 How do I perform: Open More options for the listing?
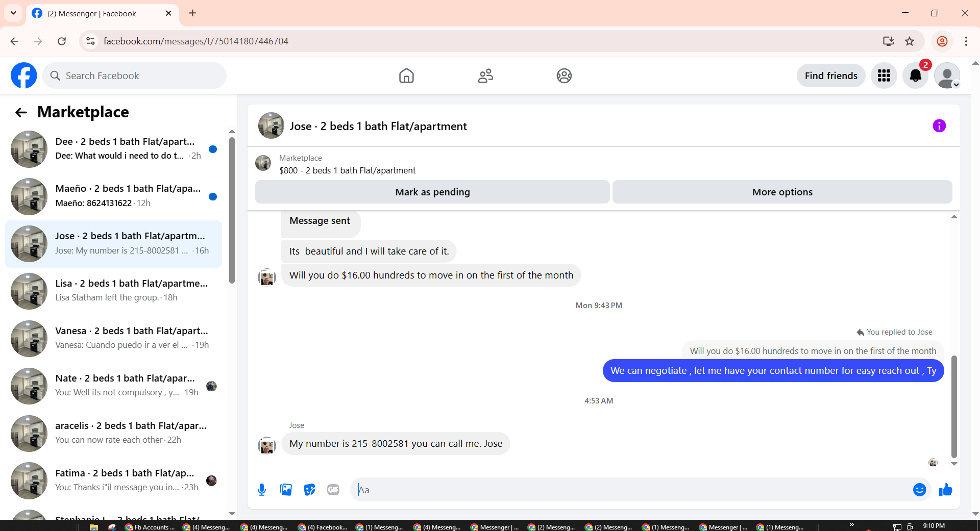point(782,192)
